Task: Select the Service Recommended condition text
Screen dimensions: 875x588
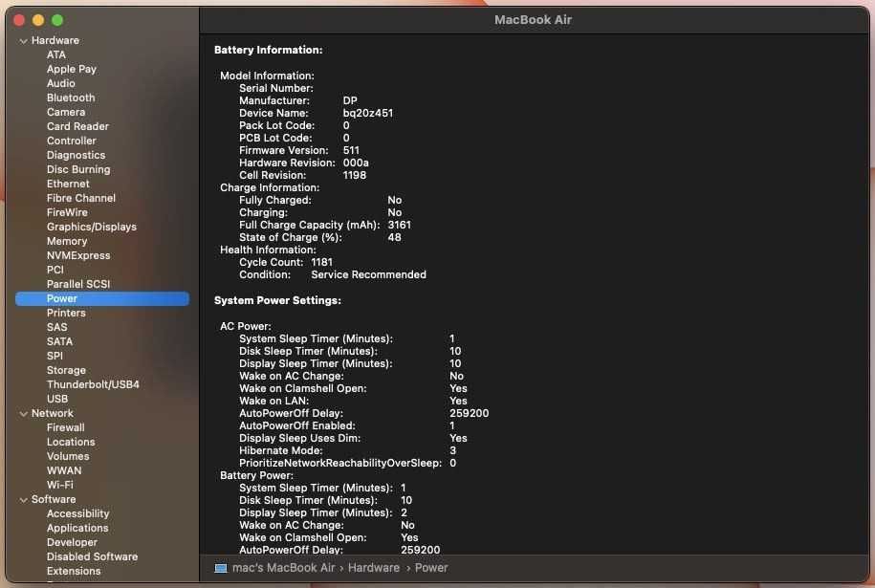Action: (368, 274)
